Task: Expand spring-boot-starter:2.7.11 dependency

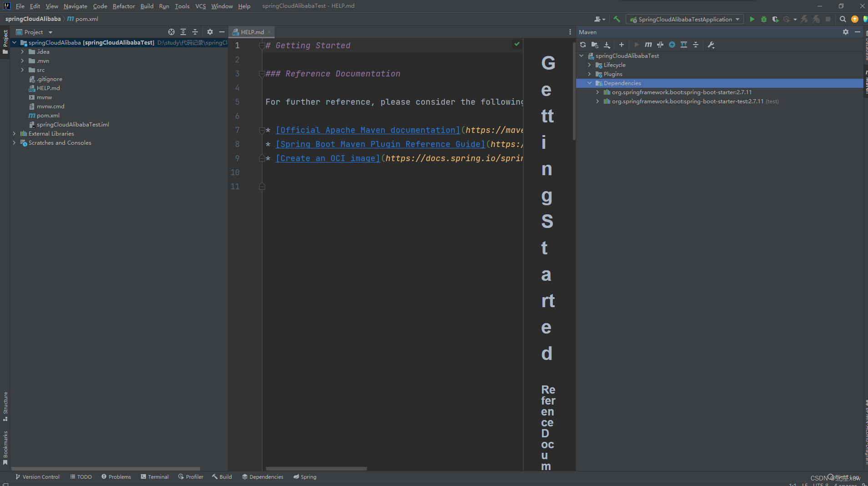Action: (x=598, y=92)
